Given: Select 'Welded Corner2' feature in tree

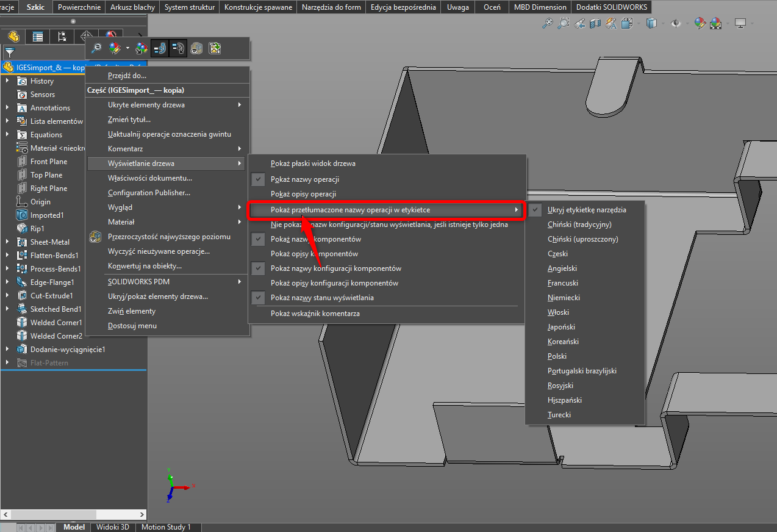Looking at the screenshot, I should point(56,336).
